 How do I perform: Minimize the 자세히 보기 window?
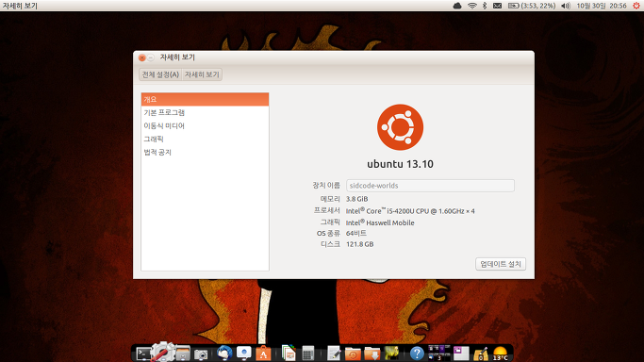coord(151,58)
